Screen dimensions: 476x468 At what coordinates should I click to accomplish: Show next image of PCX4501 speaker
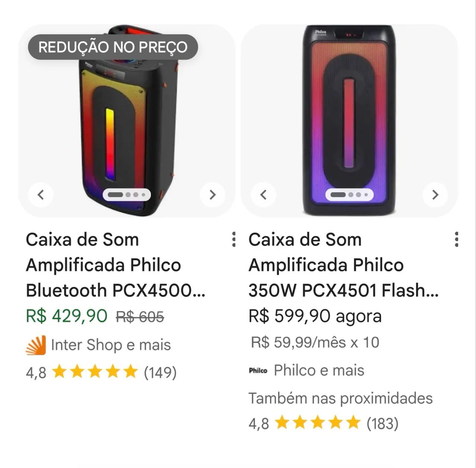(435, 195)
